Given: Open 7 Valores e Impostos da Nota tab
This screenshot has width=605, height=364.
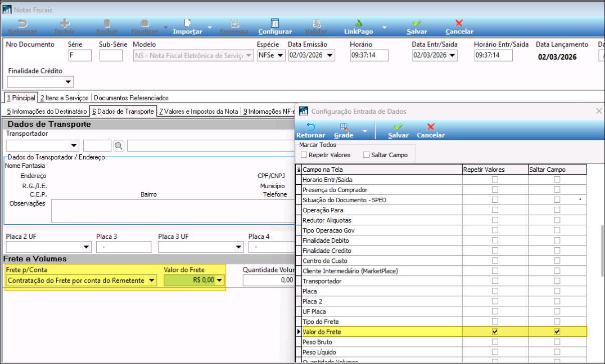Looking at the screenshot, I should (x=198, y=111).
